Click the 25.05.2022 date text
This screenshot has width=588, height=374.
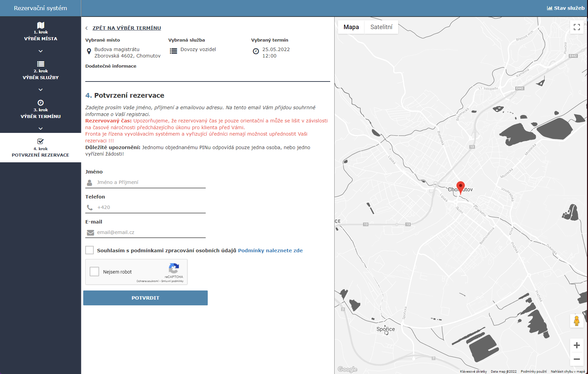(276, 49)
